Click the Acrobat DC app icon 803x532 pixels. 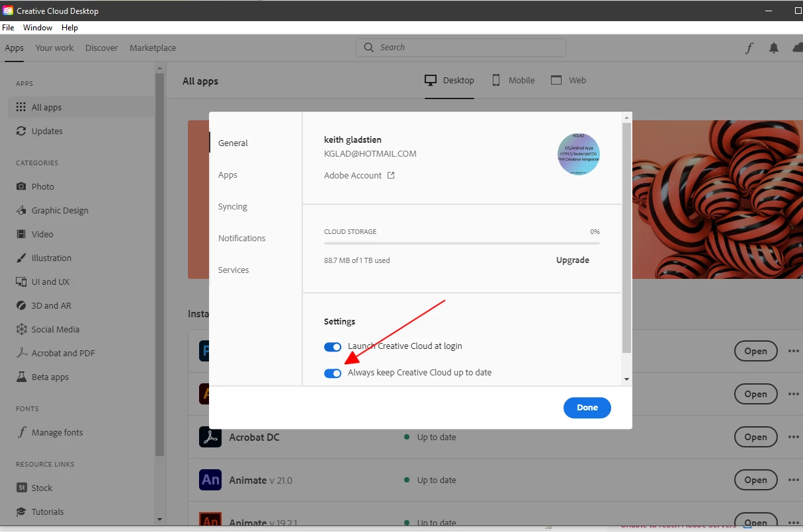[210, 437]
